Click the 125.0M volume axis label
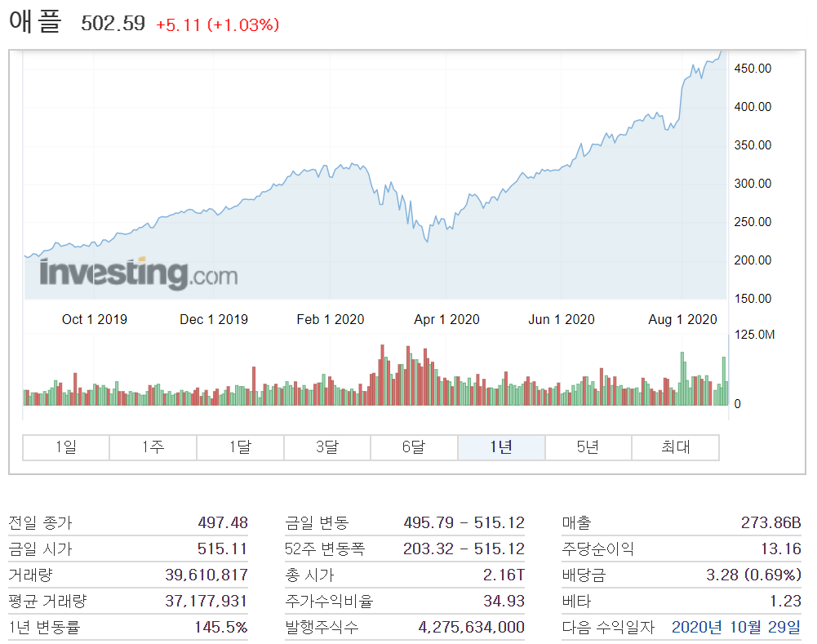Screen dimensions: 817x644 click(x=754, y=335)
